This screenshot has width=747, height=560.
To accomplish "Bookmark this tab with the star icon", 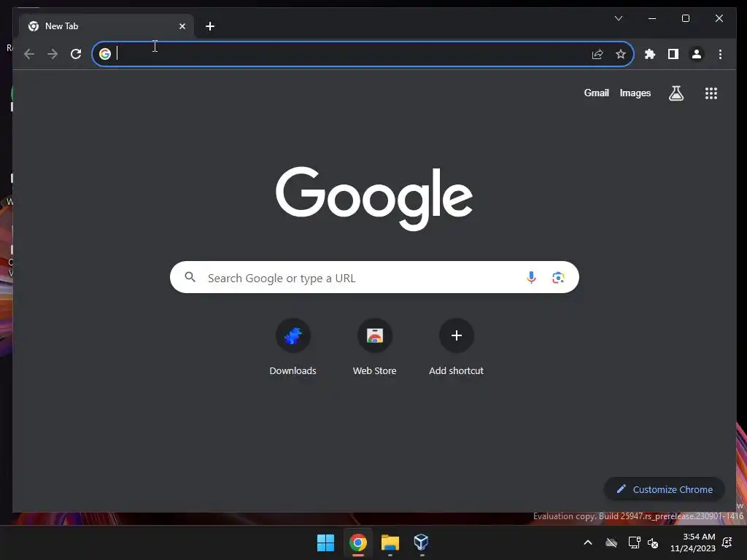I will [620, 54].
